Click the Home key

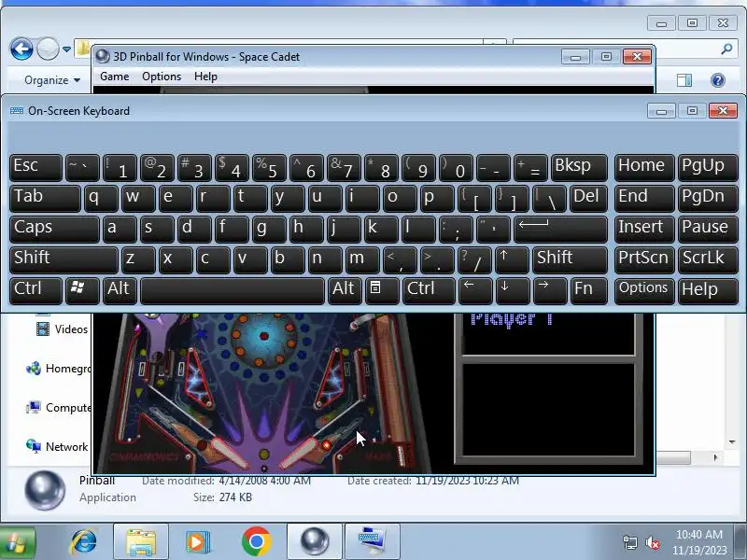pyautogui.click(x=644, y=168)
